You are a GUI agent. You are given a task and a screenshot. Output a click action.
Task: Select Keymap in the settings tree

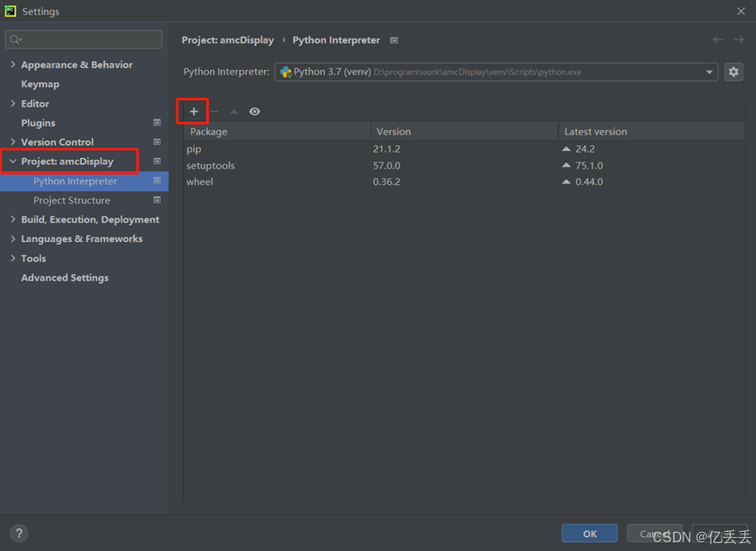tap(40, 85)
